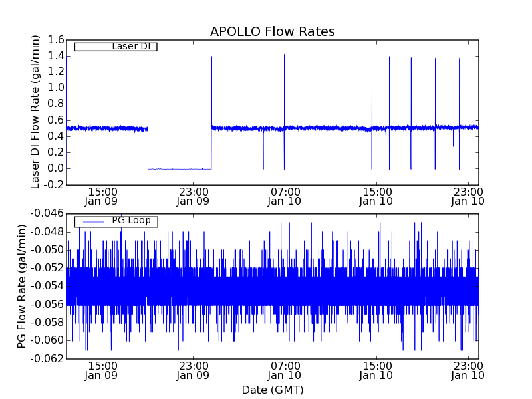Click the top plot's '23:00 Jan 09' label
Screen dimensions: 532x399
pyautogui.click(x=193, y=196)
